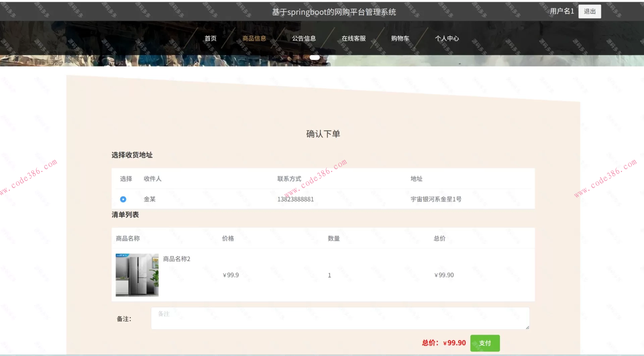Open the 购物车 shopping cart
Screen dimensions: 644x356
click(400, 38)
